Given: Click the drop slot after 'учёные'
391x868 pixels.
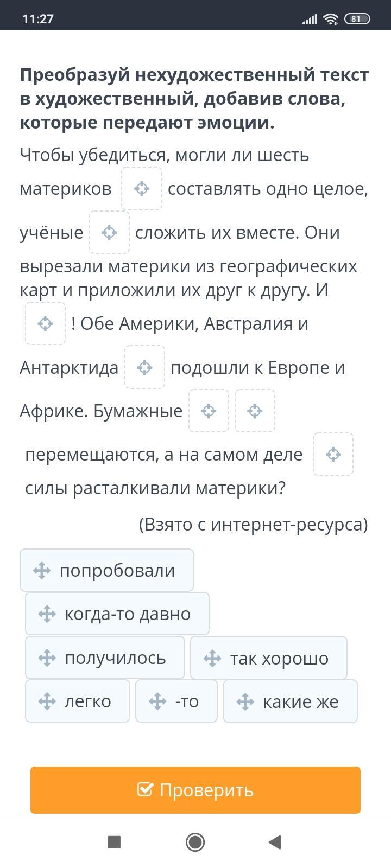Looking at the screenshot, I should (x=109, y=232).
